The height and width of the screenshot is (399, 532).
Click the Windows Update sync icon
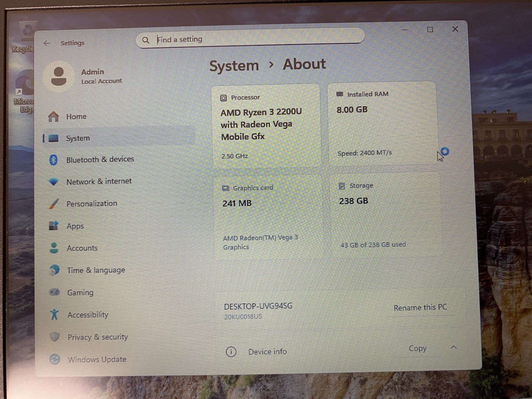(55, 359)
